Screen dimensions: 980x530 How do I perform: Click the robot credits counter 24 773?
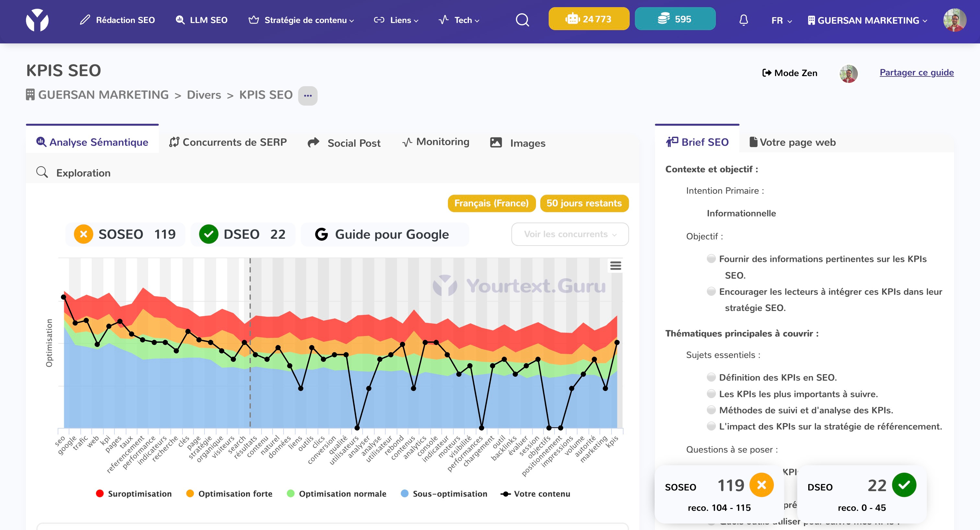click(x=589, y=19)
